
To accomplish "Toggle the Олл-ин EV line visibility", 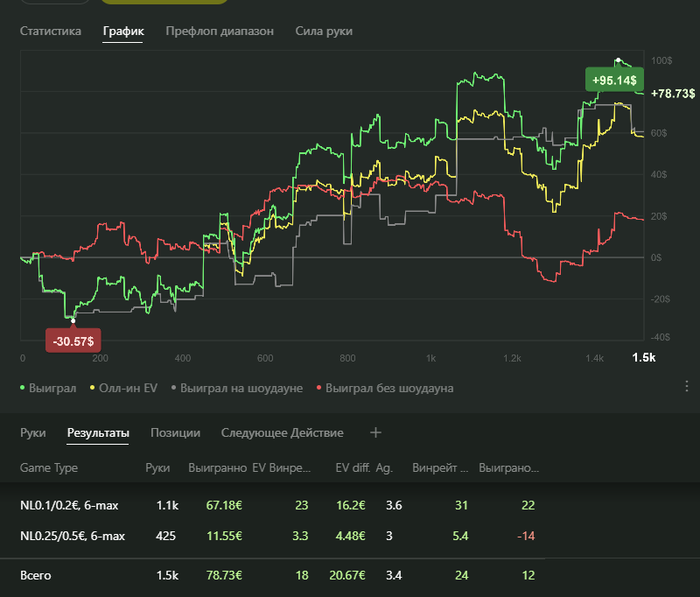I will coord(124,388).
